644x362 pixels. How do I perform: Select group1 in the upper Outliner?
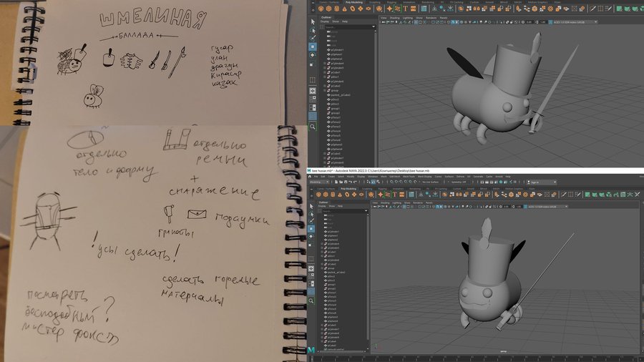tap(335, 108)
